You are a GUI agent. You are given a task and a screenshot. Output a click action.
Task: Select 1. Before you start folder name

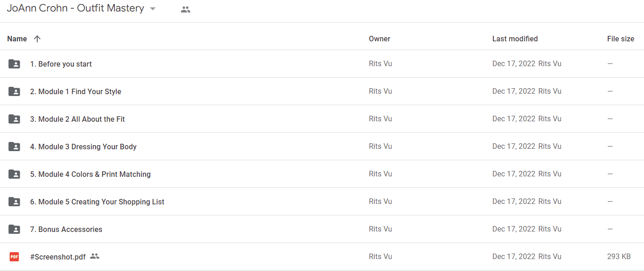pos(61,64)
